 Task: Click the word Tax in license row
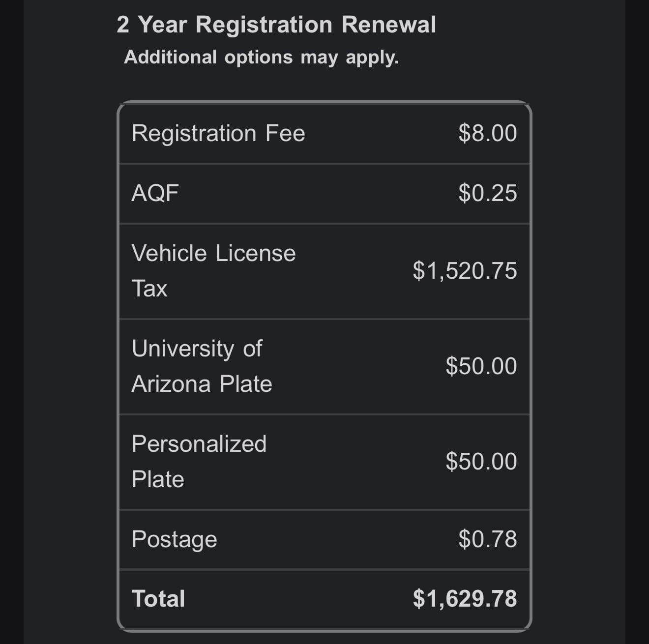[149, 289]
